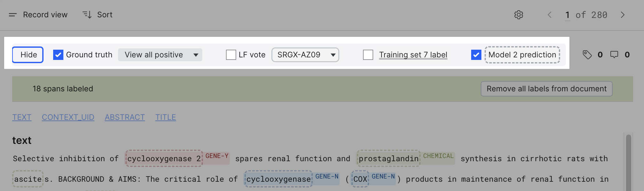644x191 pixels.
Task: Click the Hide button
Action: point(28,55)
